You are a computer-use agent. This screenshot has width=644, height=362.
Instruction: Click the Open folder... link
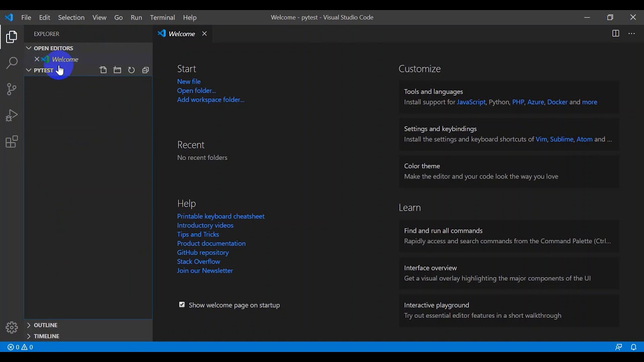(x=197, y=90)
